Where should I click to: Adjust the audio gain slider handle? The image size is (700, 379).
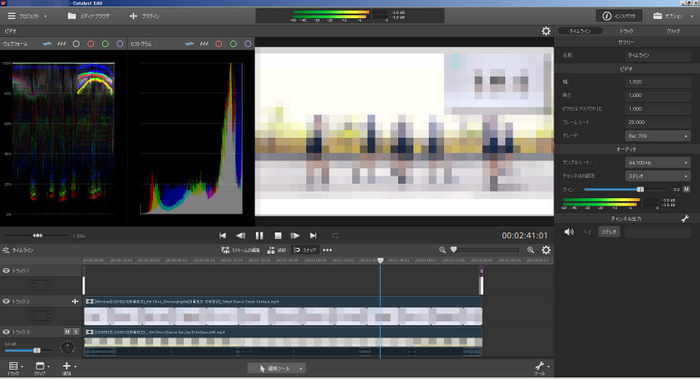pyautogui.click(x=640, y=189)
